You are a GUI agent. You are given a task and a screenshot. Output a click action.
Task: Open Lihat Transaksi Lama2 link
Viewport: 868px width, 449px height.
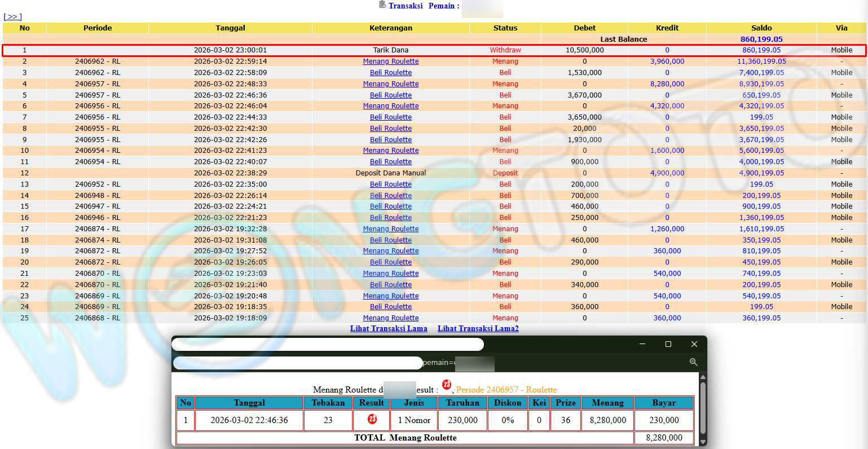478,328
